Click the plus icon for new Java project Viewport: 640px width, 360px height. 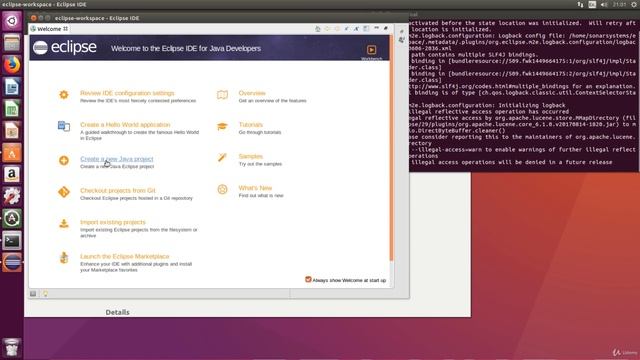click(x=64, y=160)
